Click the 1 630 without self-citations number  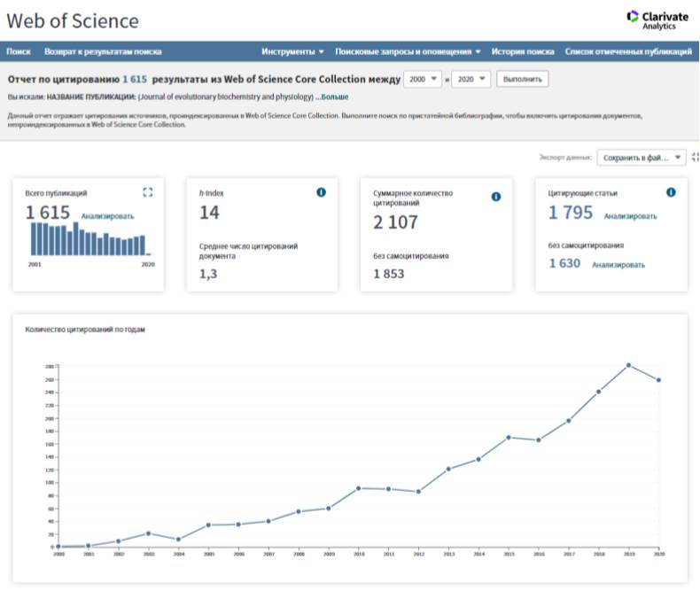coord(564,263)
